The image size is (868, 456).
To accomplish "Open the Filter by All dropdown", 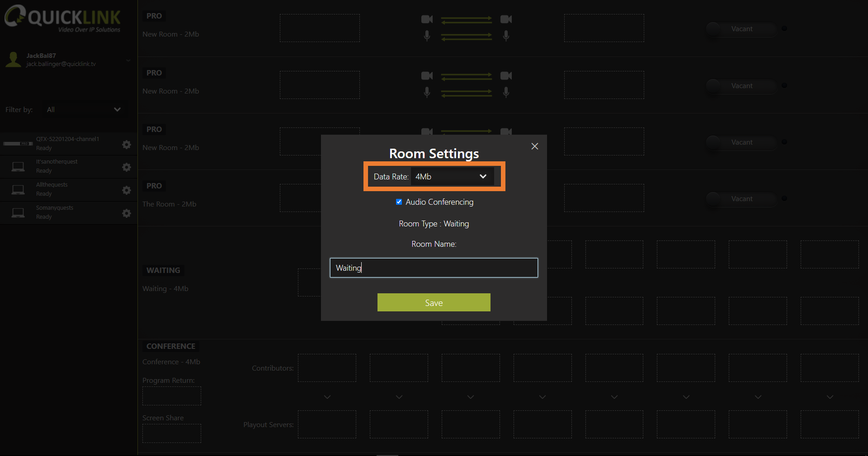I will [x=84, y=109].
